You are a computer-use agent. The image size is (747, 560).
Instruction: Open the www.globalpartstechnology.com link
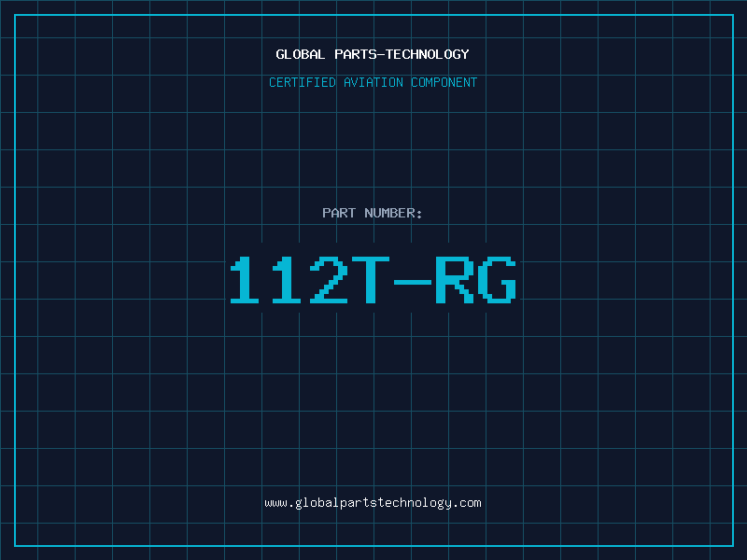click(373, 503)
